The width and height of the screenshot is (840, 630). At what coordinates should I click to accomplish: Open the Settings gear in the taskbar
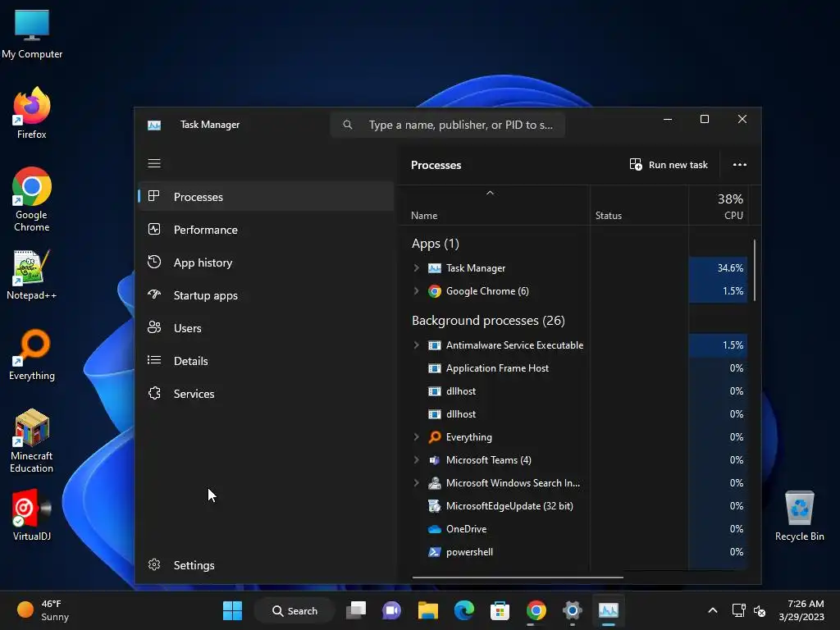(x=572, y=610)
